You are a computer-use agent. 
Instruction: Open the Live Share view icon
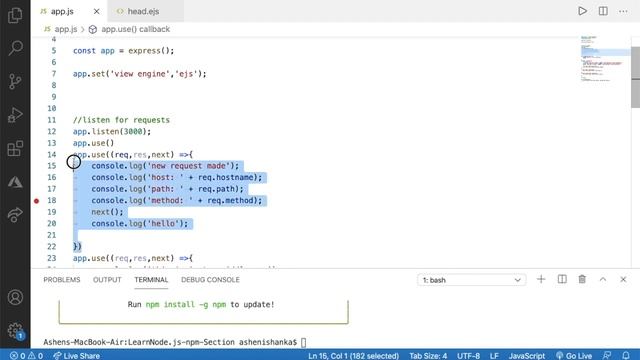(x=15, y=215)
